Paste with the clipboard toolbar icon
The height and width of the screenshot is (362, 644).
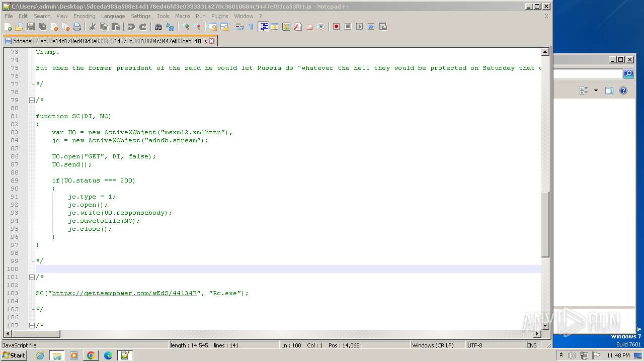(x=115, y=27)
